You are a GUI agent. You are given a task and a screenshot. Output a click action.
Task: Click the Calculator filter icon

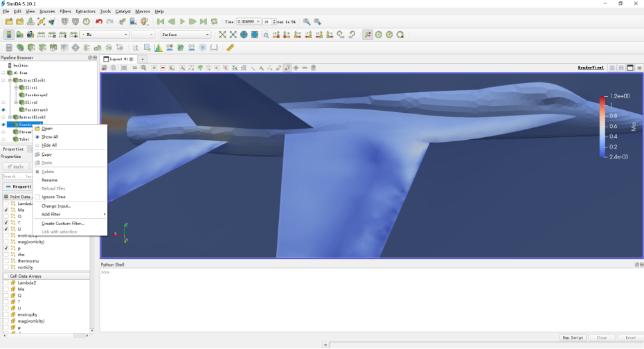8,48
